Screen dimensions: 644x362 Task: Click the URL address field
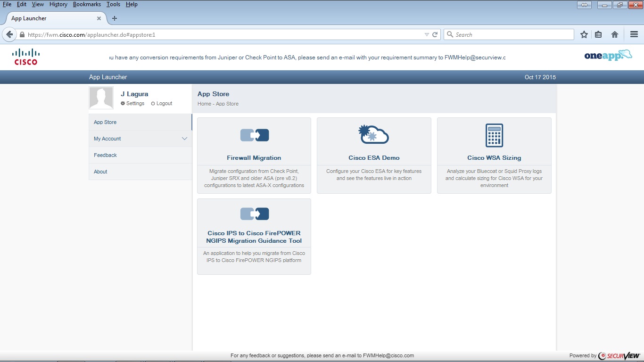224,34
